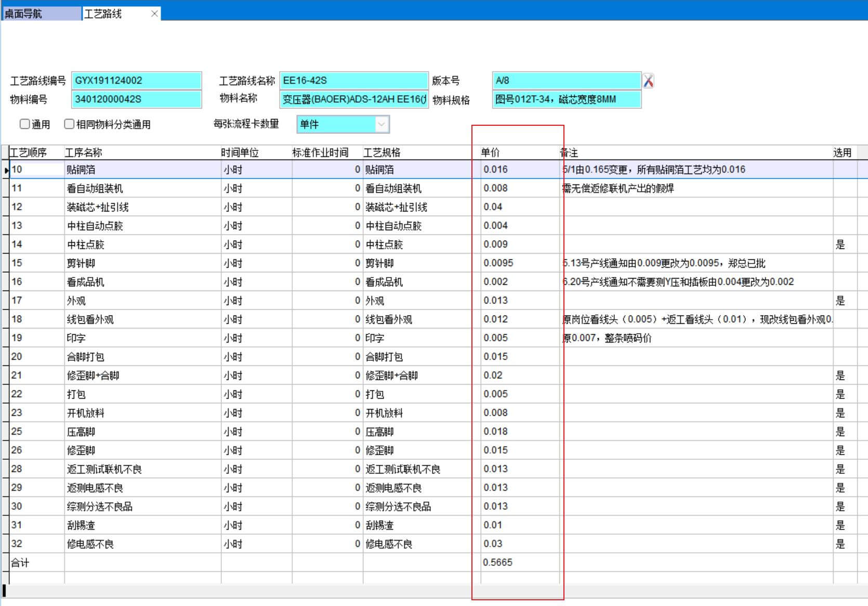Viewport: 868px width, 606px height.
Task: Switch to the 桌面导航 tab
Action: pyautogui.click(x=42, y=14)
